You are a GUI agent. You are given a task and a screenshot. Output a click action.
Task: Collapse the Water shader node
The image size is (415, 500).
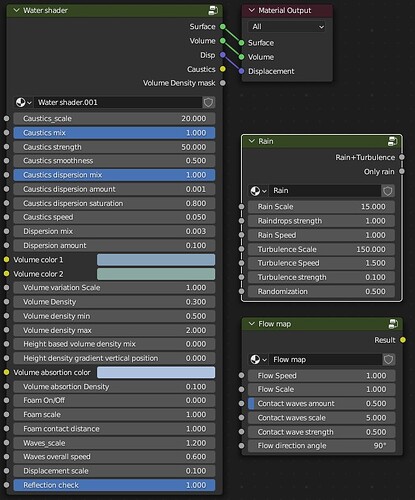tap(16, 10)
